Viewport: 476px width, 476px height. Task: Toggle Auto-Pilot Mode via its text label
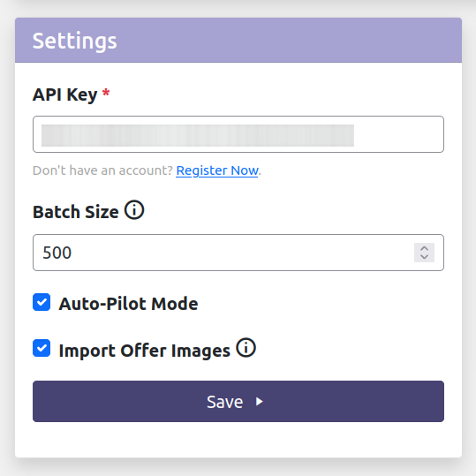pyautogui.click(x=128, y=304)
